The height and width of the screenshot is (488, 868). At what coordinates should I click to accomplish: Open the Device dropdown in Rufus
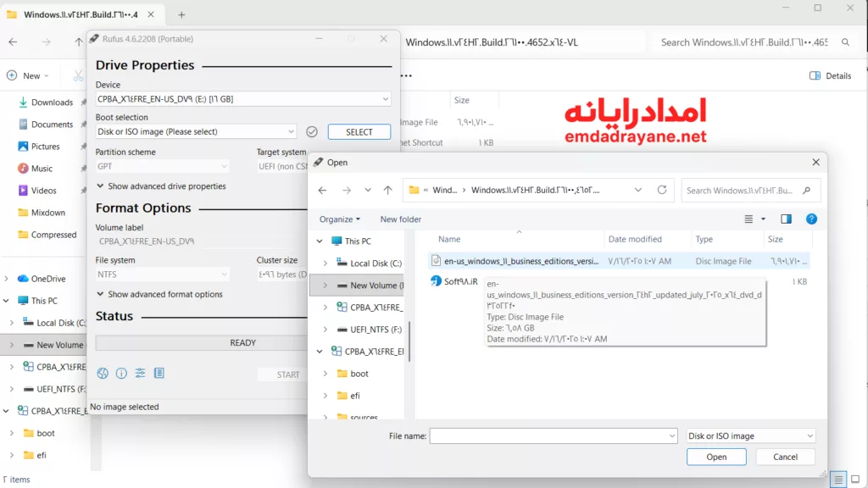[243, 99]
